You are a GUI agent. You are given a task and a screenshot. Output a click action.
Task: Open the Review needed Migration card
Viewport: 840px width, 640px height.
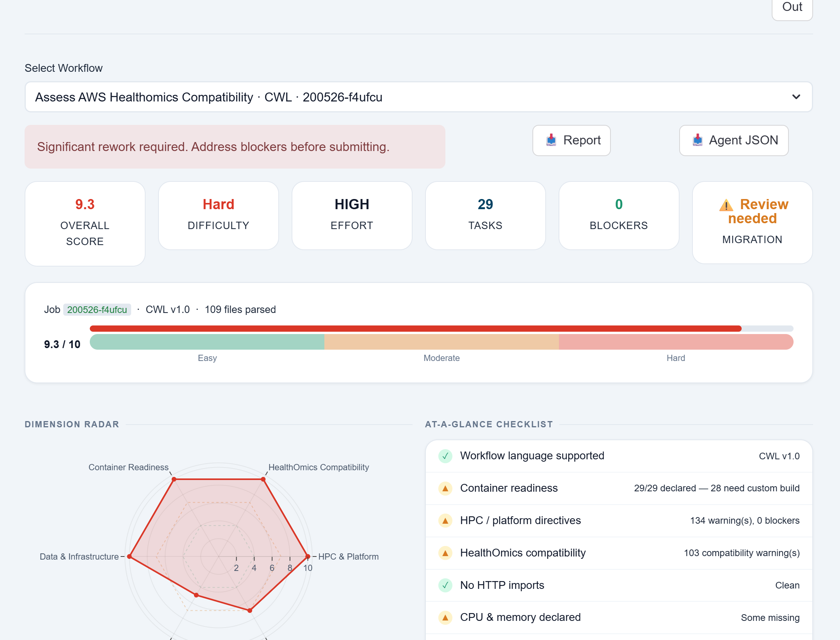753,222
